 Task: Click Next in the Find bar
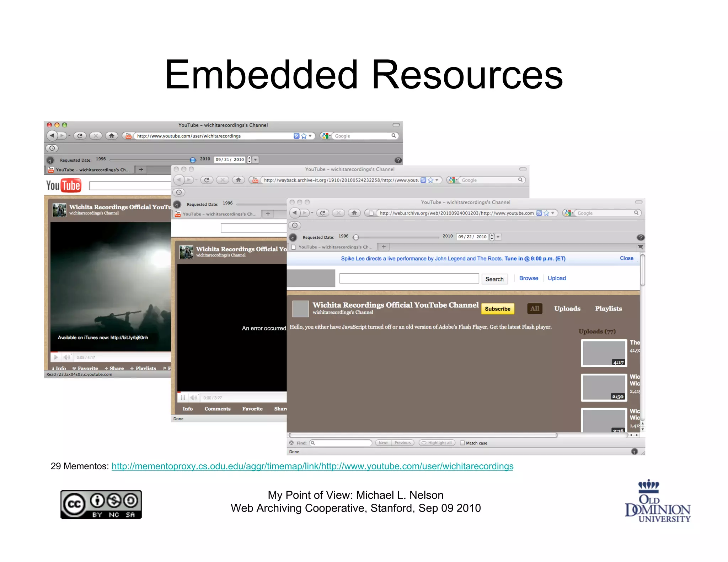pyautogui.click(x=383, y=443)
